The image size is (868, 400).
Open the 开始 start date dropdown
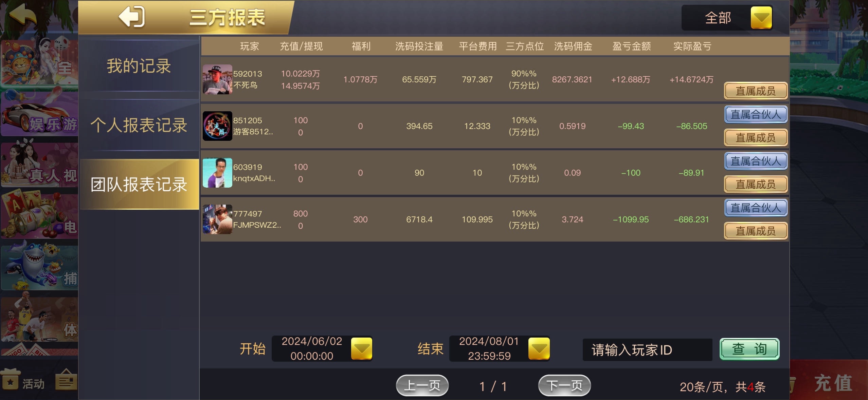click(361, 349)
